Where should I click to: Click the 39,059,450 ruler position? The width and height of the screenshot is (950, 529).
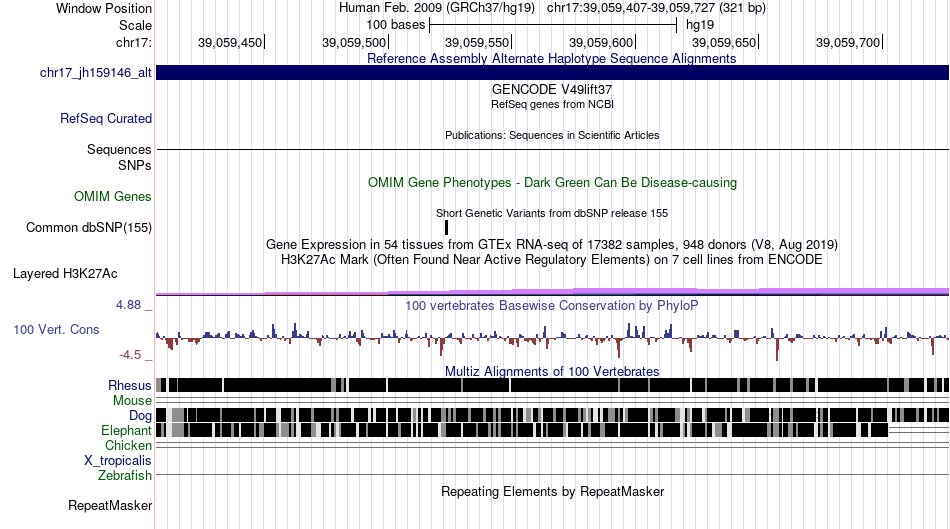click(x=230, y=42)
